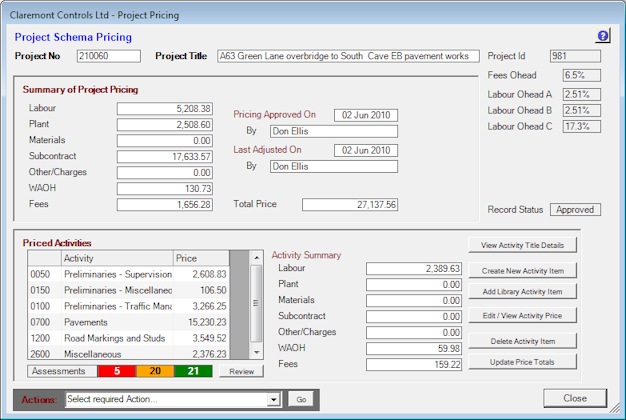Select the Pavements activity row
This screenshot has width=626, height=420.
click(129, 322)
